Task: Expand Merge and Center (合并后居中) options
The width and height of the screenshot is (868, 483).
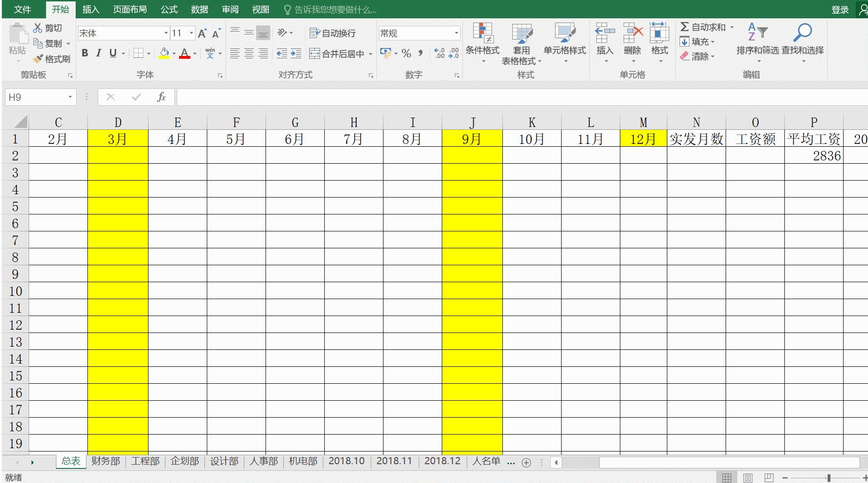Action: [370, 54]
